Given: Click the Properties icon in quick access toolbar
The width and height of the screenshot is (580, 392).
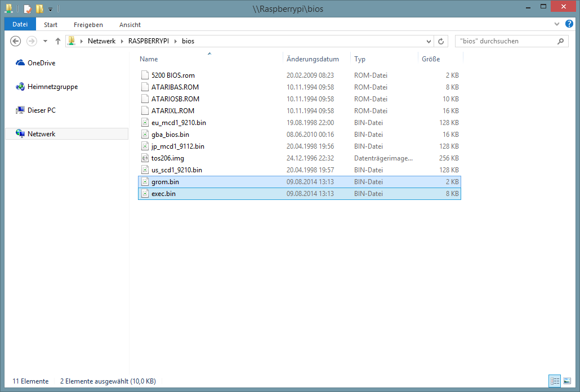Looking at the screenshot, I should pos(27,9).
